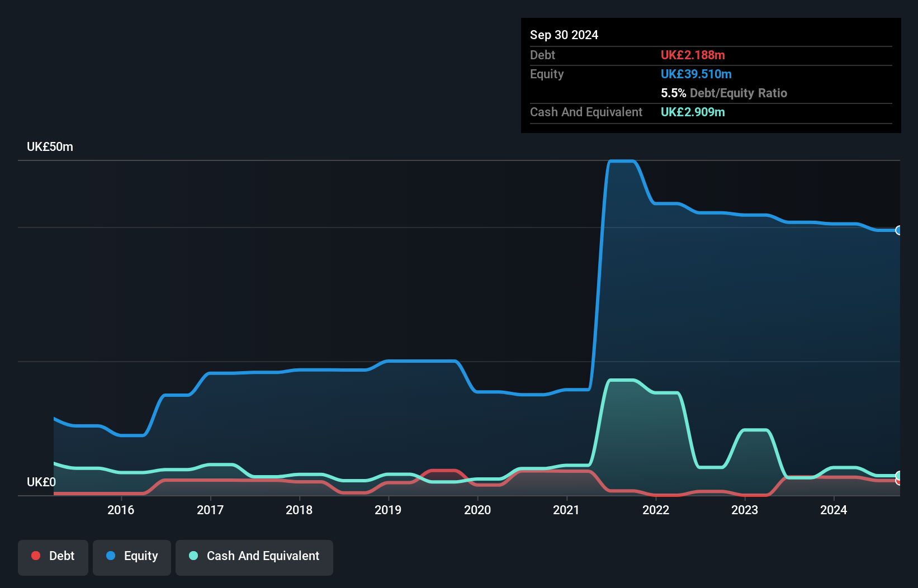Viewport: 918px width, 588px height.
Task: Click the red Debt legend dot
Action: coord(36,556)
